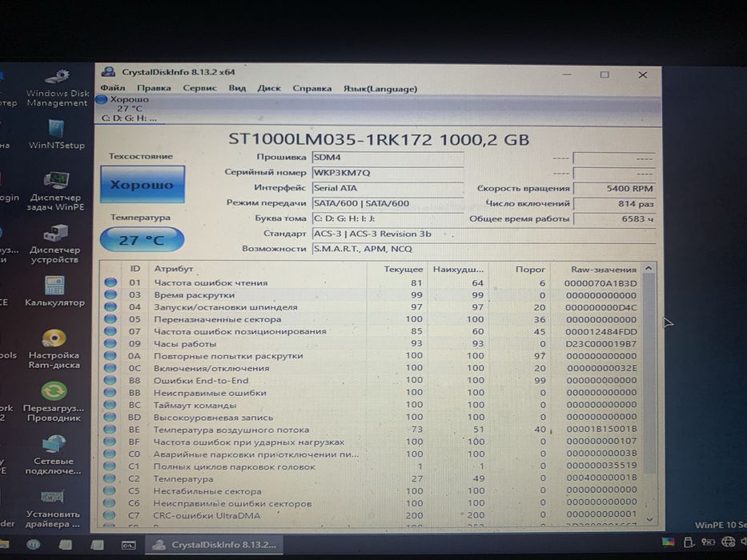
Task: Click raw value D23C000019B7
Action: click(600, 344)
